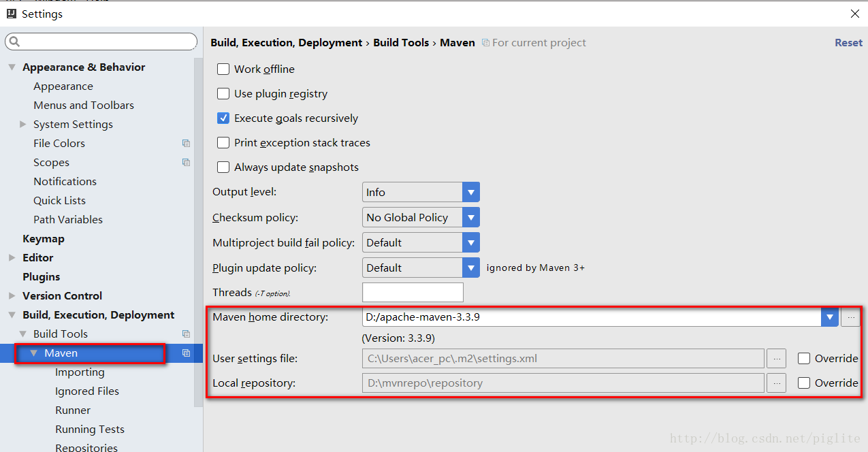Click project-level icon next to Build Tools
The width and height of the screenshot is (868, 452).
(186, 334)
